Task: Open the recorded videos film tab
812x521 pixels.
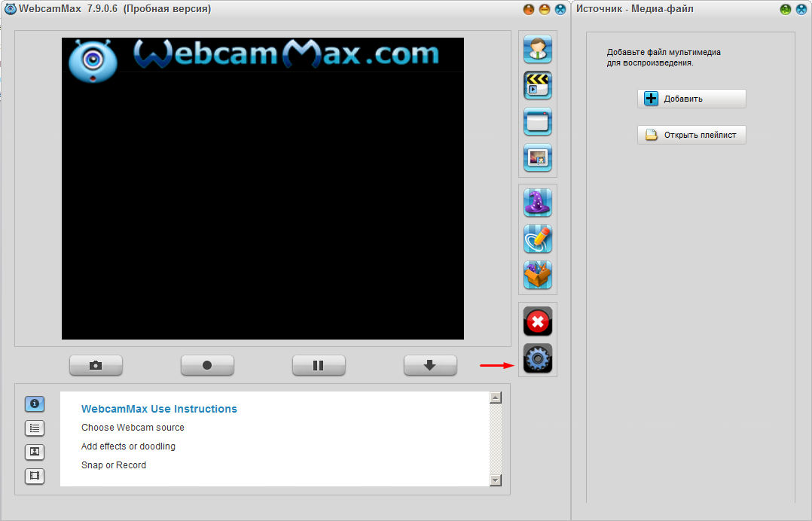Action: point(35,476)
